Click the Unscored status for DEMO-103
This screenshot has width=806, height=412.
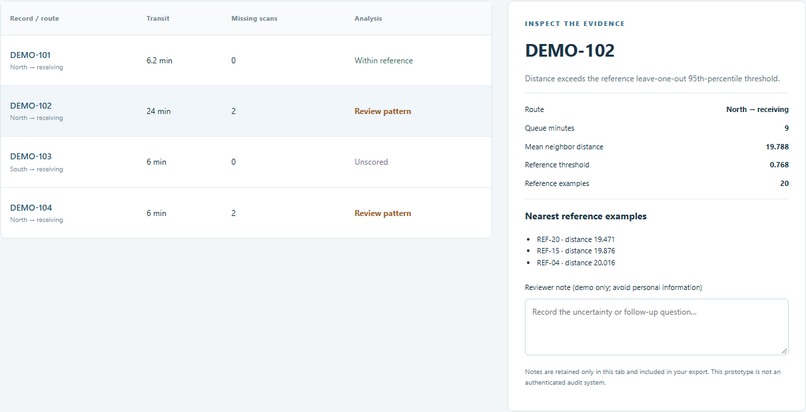pos(371,162)
